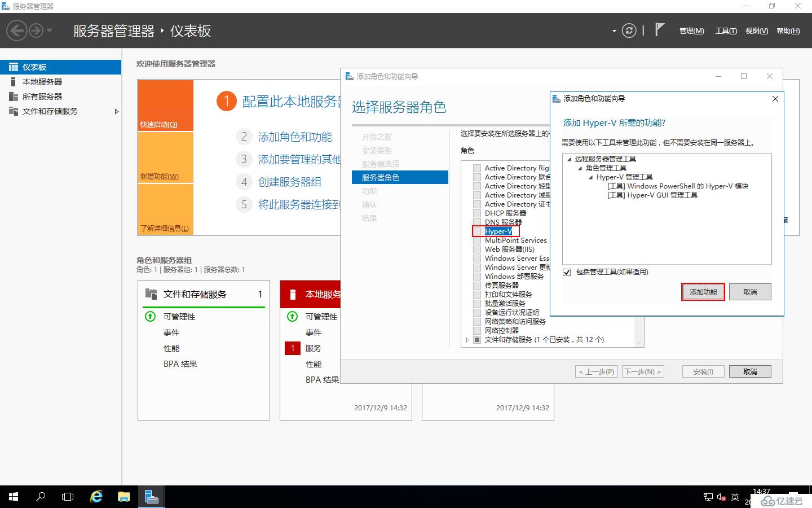Screen dimensions: 812x508
Task: Click the 本地服务器 tile server icon
Action: pos(293,294)
